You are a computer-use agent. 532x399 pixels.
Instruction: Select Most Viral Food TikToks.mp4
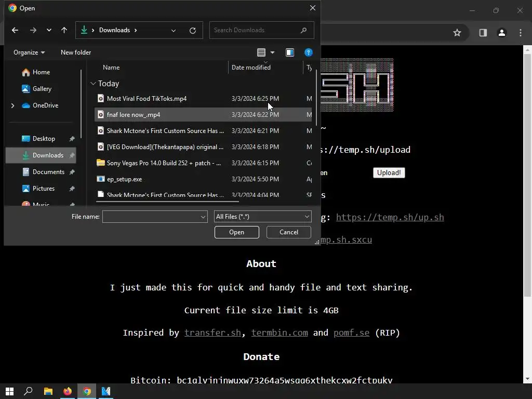[x=203, y=98]
